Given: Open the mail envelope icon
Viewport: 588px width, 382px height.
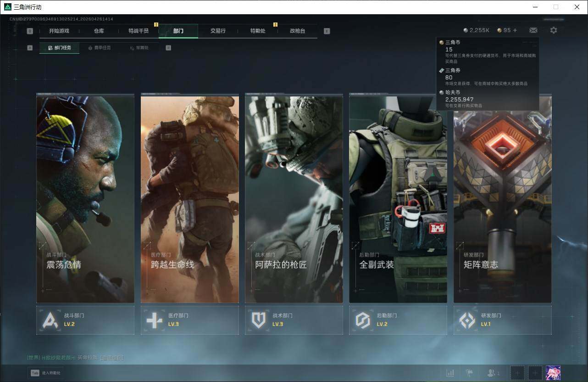Looking at the screenshot, I should pos(533,30).
